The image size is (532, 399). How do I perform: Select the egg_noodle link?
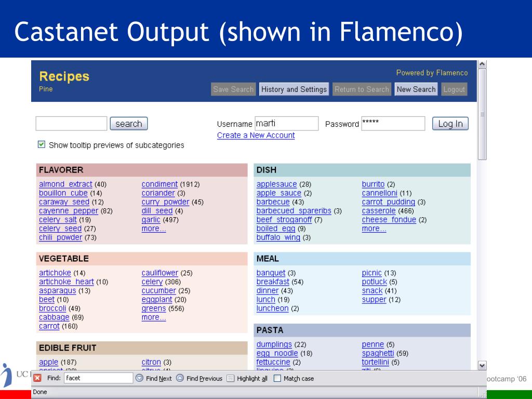[277, 353]
